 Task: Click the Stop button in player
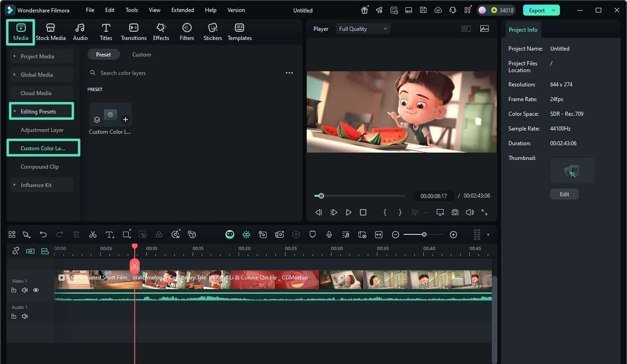pyautogui.click(x=363, y=212)
